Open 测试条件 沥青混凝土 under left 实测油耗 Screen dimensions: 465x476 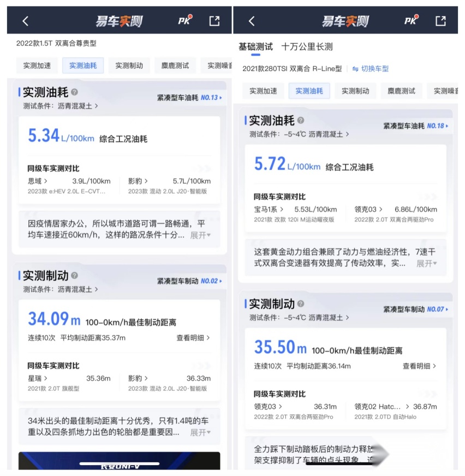(61, 106)
